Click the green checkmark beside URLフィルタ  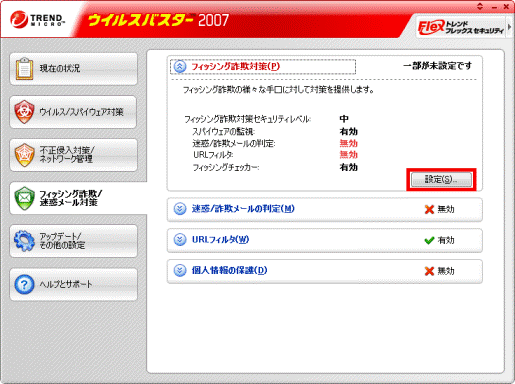[429, 240]
